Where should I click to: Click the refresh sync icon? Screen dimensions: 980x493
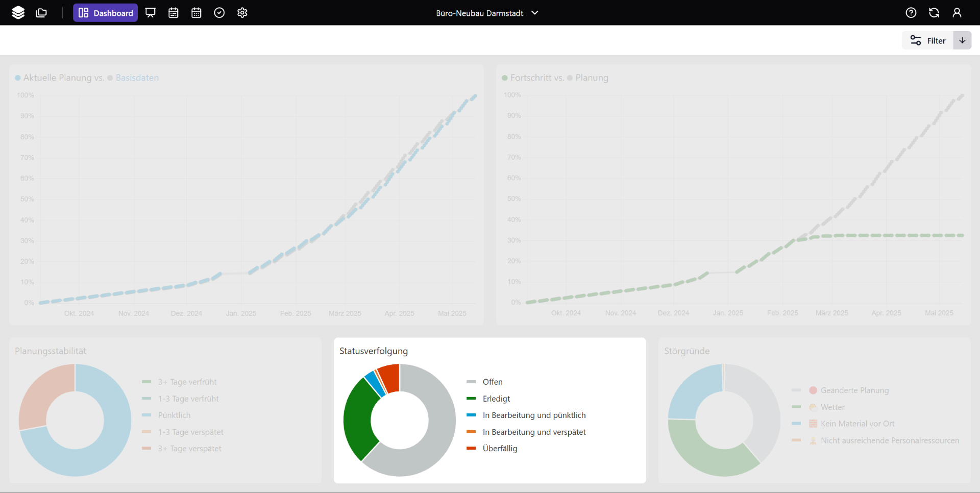[x=934, y=13]
